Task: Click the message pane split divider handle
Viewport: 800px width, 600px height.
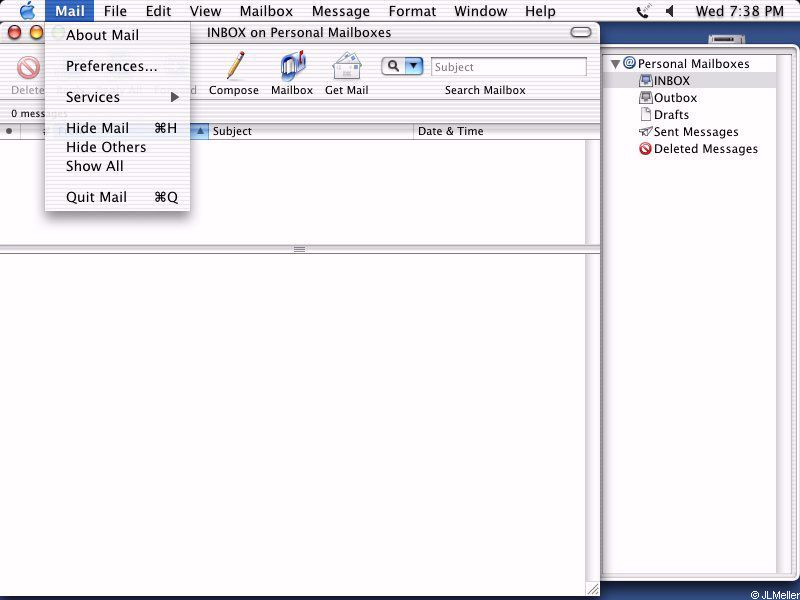Action: point(299,249)
